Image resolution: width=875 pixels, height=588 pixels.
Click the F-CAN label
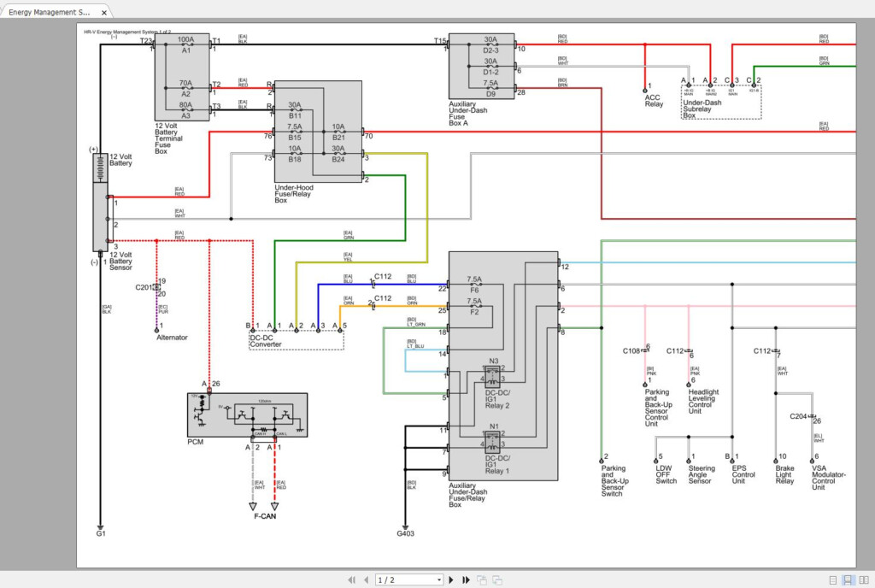coord(265,516)
